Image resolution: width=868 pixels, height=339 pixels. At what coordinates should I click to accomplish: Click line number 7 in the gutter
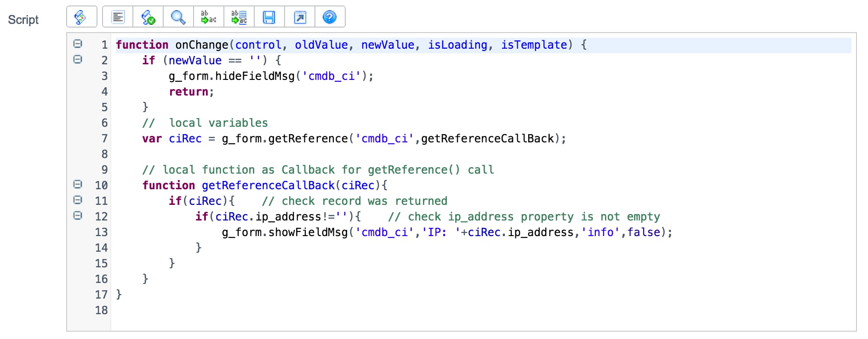point(105,138)
